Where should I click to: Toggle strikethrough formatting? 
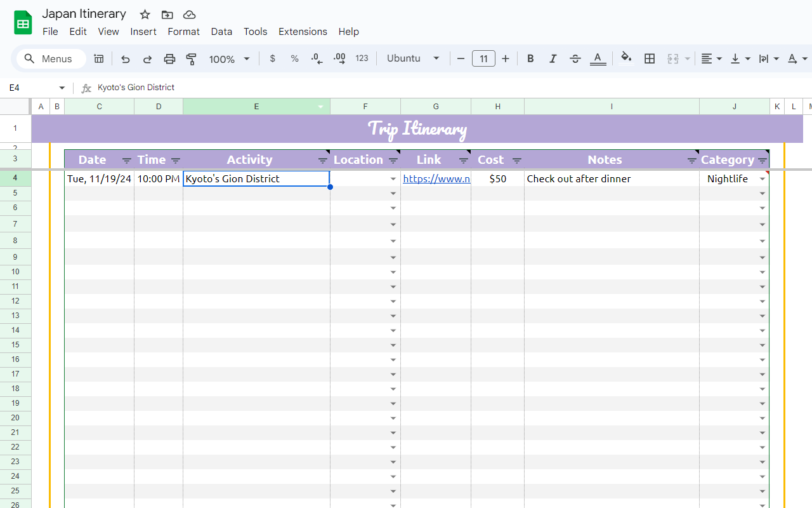pos(575,58)
